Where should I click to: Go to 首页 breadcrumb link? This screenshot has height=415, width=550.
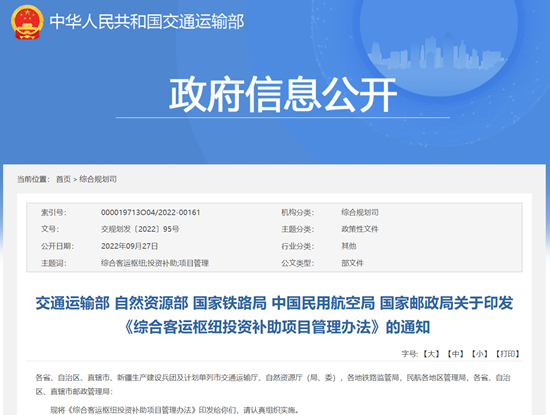pos(63,179)
